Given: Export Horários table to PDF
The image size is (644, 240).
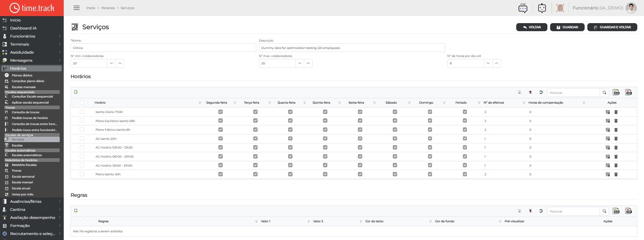Looking at the screenshot, I should [x=629, y=92].
